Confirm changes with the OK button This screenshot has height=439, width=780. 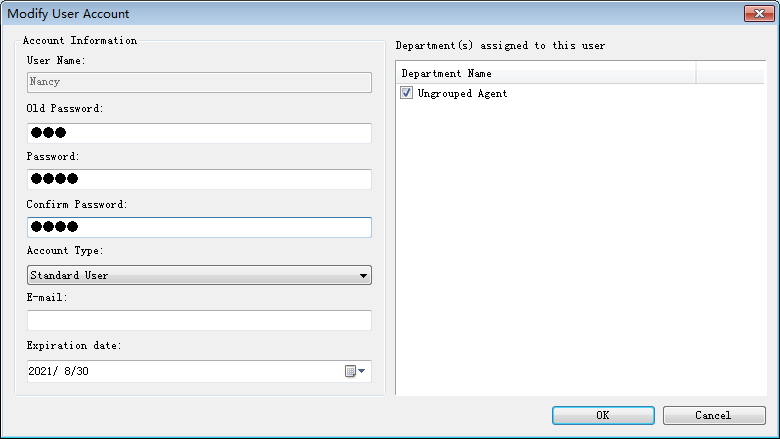coord(603,415)
